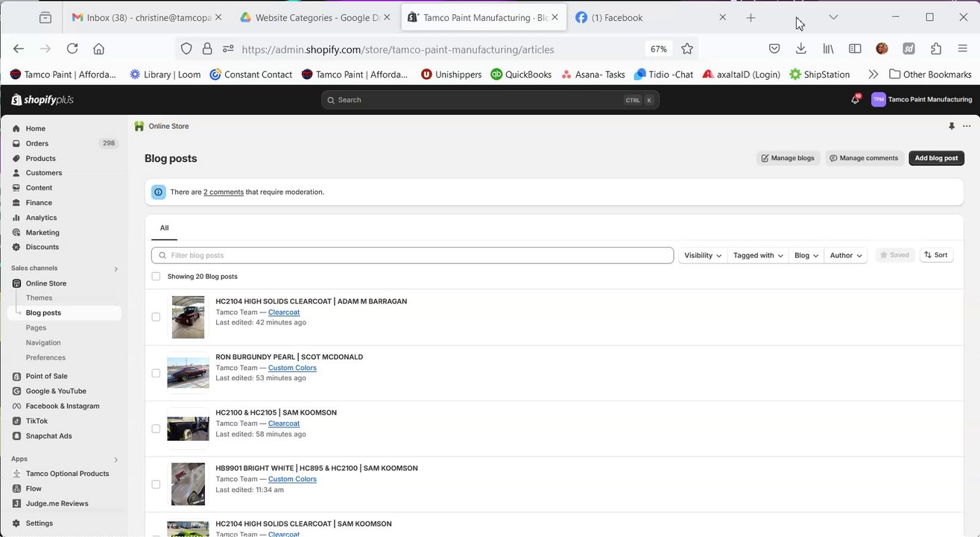The height and width of the screenshot is (537, 980).
Task: Toggle the Firefox sidebar icon
Action: pyautogui.click(x=855, y=48)
